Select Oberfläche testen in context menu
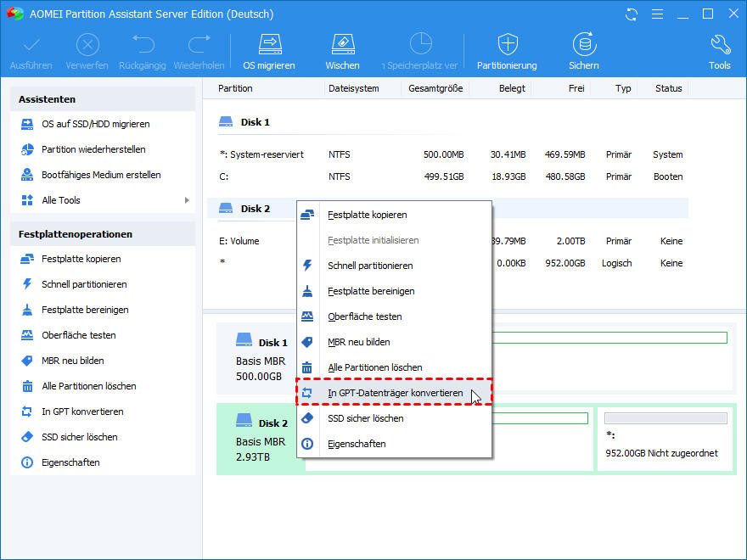 pyautogui.click(x=394, y=316)
